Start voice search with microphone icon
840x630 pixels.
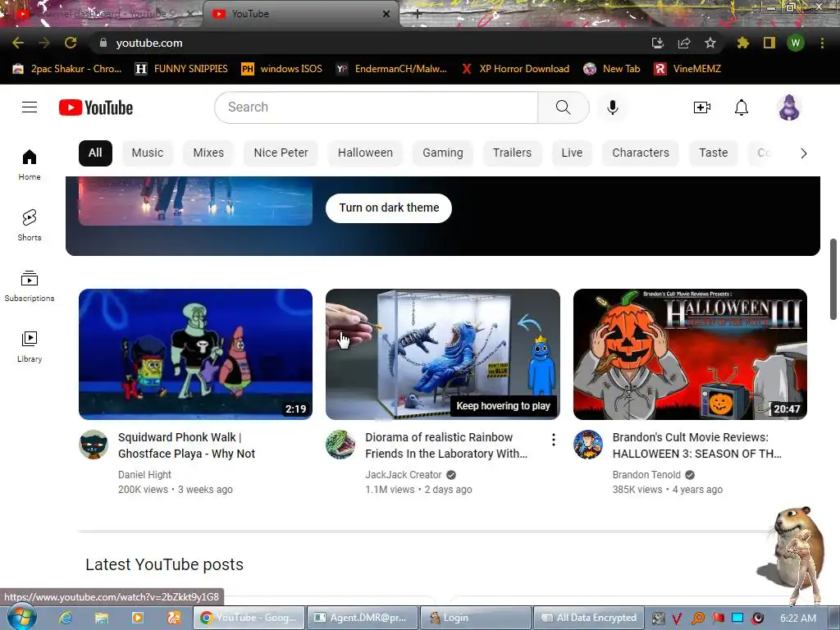click(612, 107)
